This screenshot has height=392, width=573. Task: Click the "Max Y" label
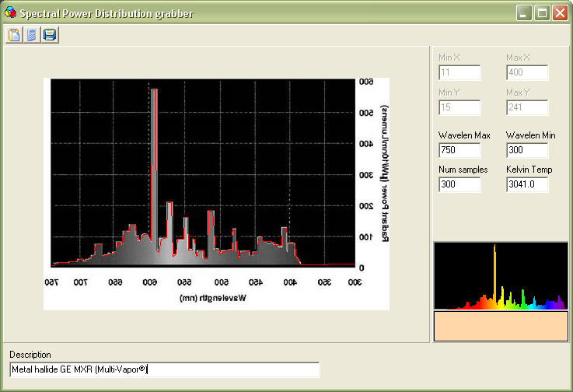518,93
